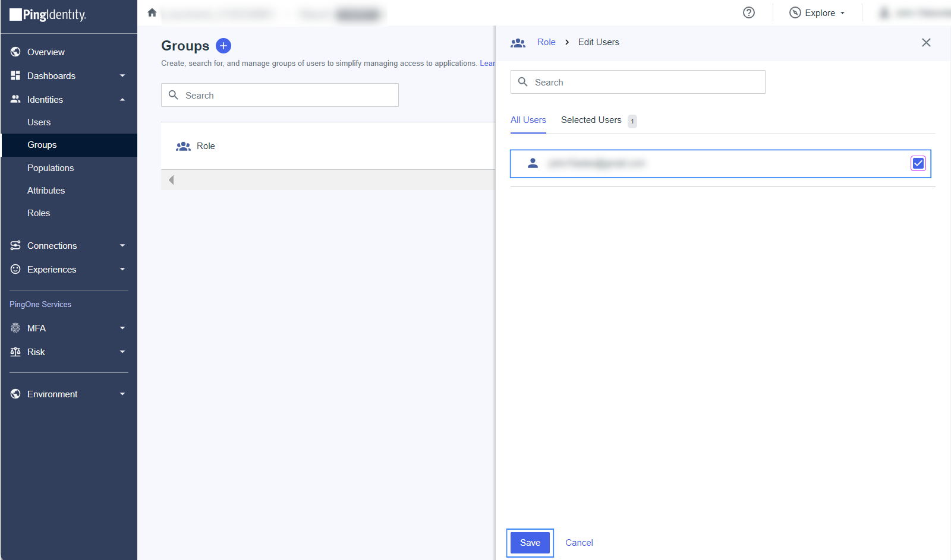Switch to Selected Users tab
Image resolution: width=951 pixels, height=560 pixels.
(x=591, y=120)
